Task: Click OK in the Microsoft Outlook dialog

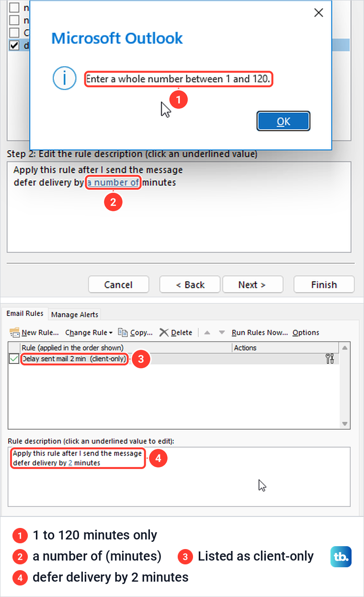Action: pos(284,121)
